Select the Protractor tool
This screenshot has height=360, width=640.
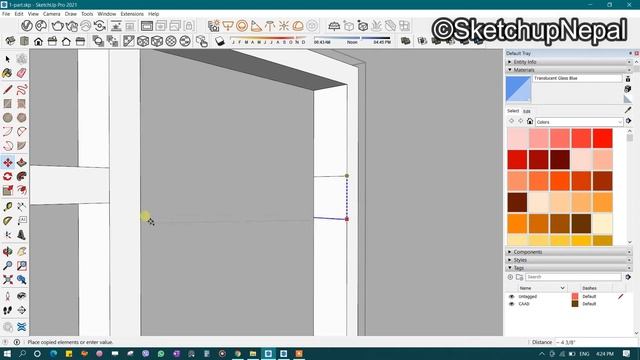coord(8,221)
